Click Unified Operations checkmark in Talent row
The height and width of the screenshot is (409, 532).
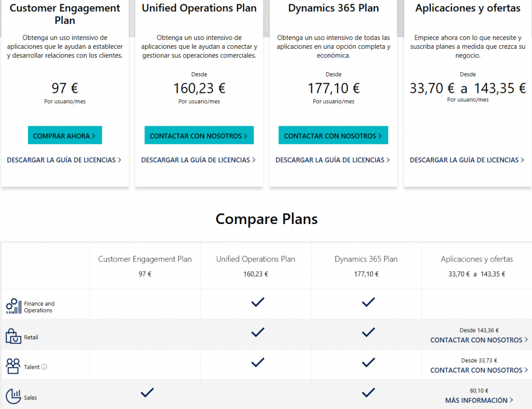pos(258,363)
